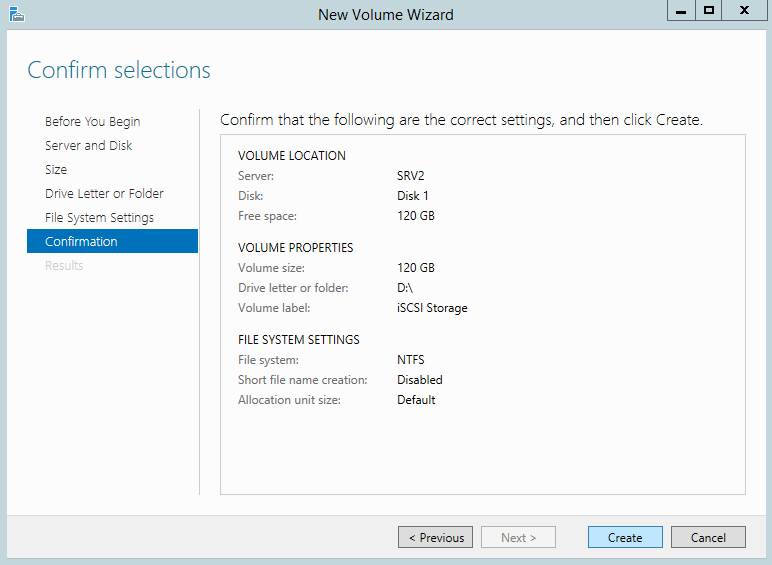The width and height of the screenshot is (772, 565).
Task: Click the Confirm selections heading
Action: tap(119, 70)
